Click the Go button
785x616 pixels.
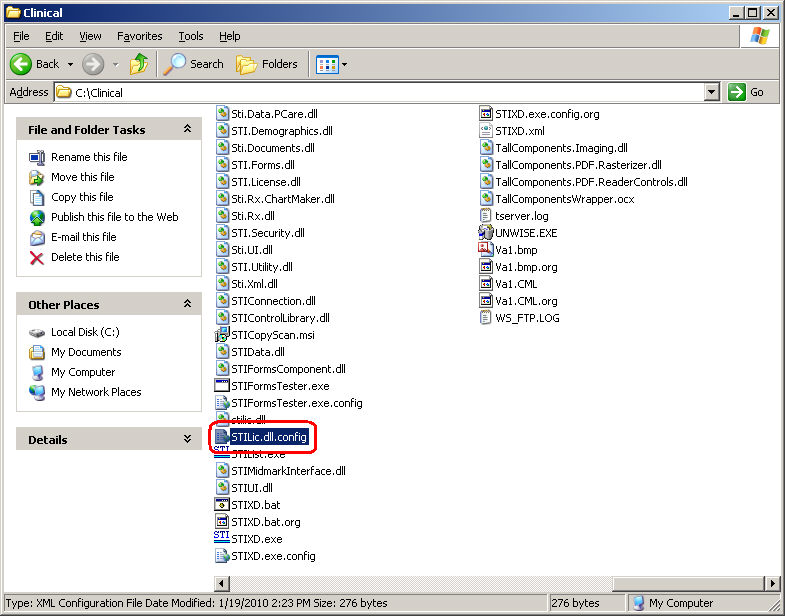click(x=747, y=92)
